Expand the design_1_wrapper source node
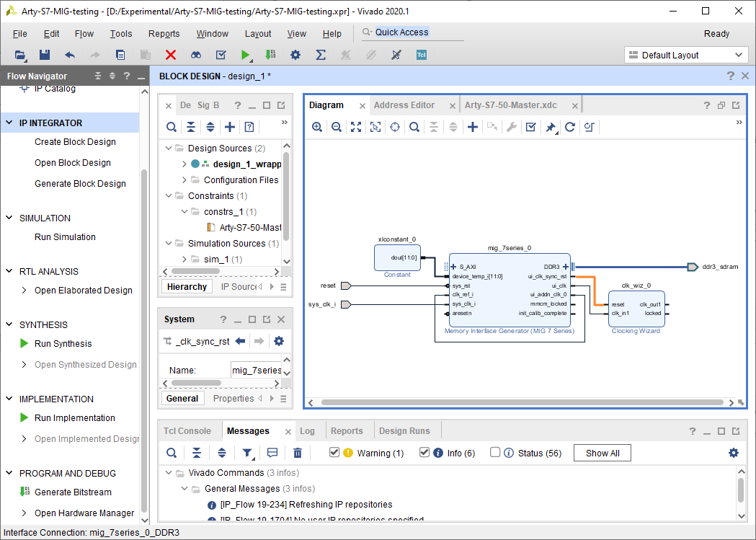756x540 pixels. pyautogui.click(x=184, y=164)
